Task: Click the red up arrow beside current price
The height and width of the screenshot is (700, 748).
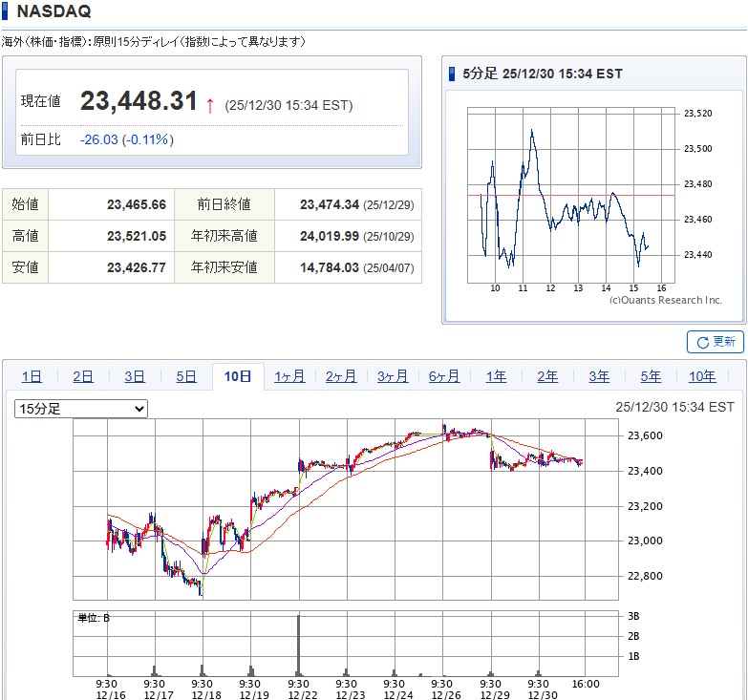Action: click(210, 104)
